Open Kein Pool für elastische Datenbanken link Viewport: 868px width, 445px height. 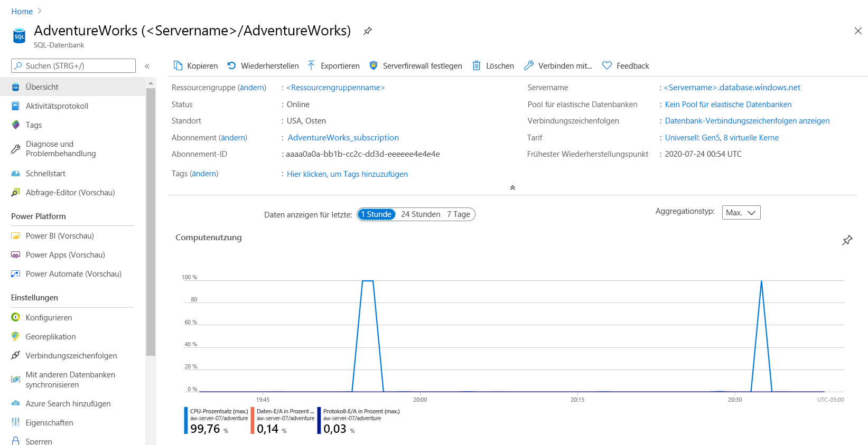[728, 105]
